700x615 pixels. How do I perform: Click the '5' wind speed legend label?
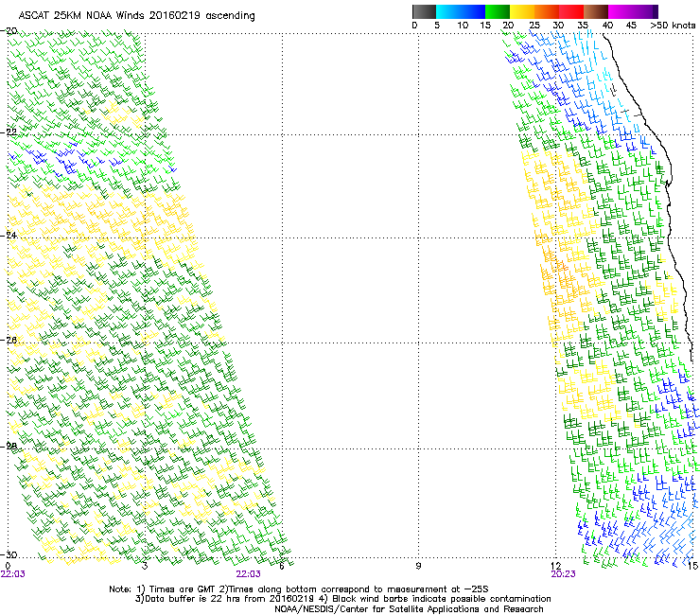pyautogui.click(x=437, y=26)
